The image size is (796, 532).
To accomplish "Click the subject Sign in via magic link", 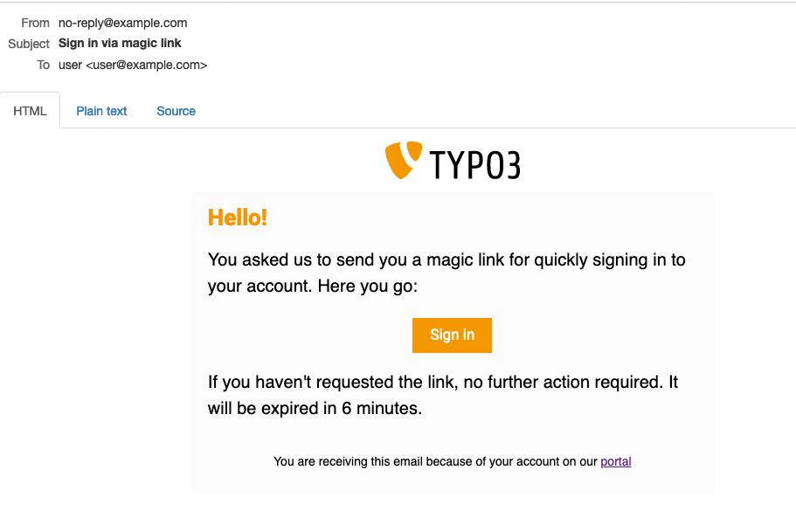I will (120, 43).
